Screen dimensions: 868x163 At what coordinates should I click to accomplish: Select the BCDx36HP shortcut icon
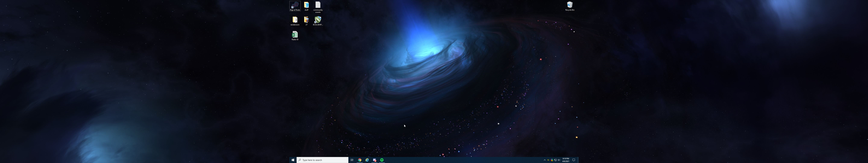[318, 20]
